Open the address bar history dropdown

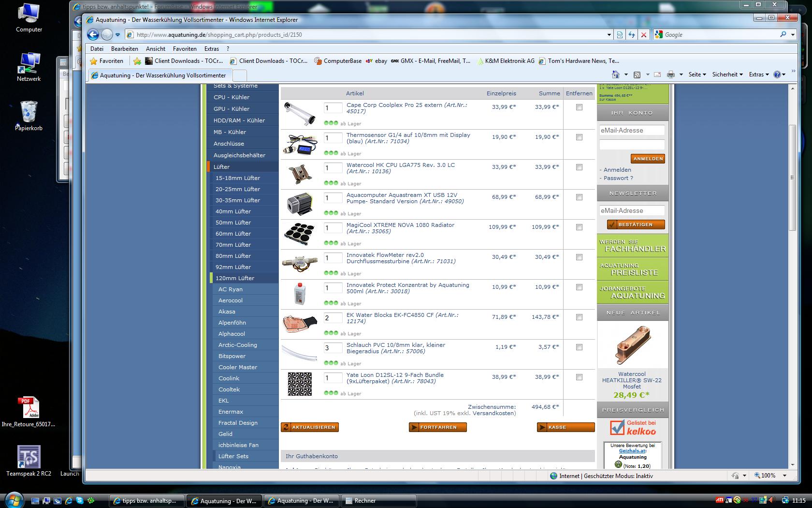click(609, 34)
